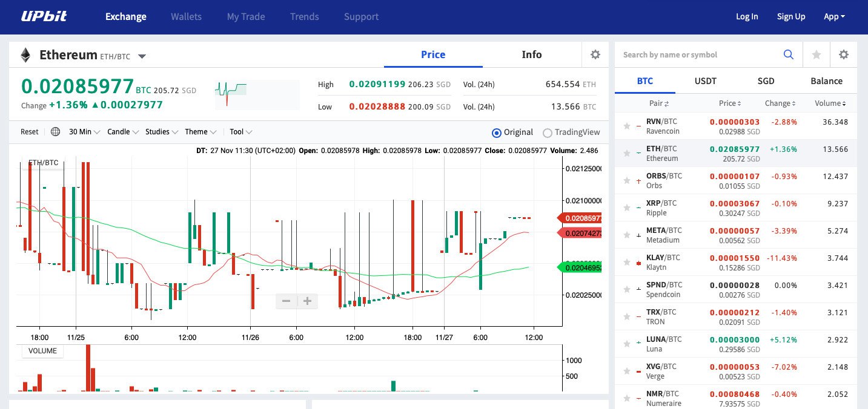Open the Studies dropdown

tap(162, 131)
